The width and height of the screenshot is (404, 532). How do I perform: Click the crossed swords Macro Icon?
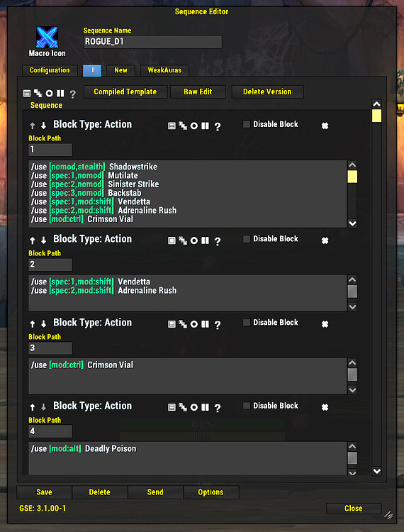47,37
